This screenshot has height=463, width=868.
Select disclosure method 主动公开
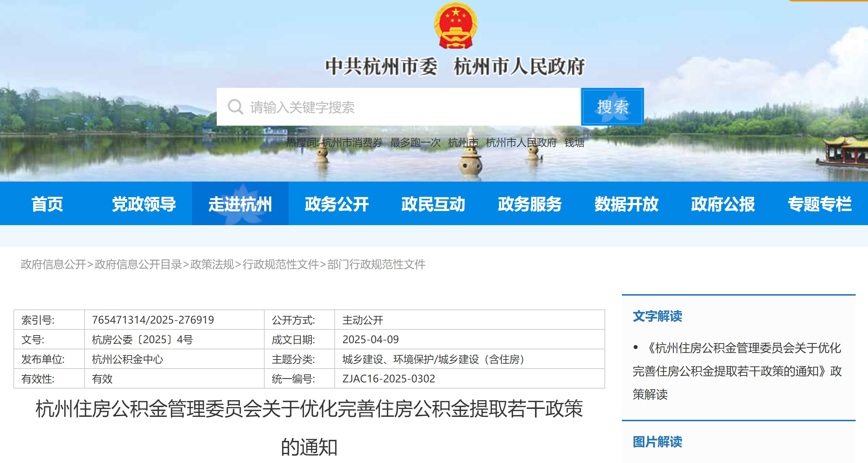363,320
